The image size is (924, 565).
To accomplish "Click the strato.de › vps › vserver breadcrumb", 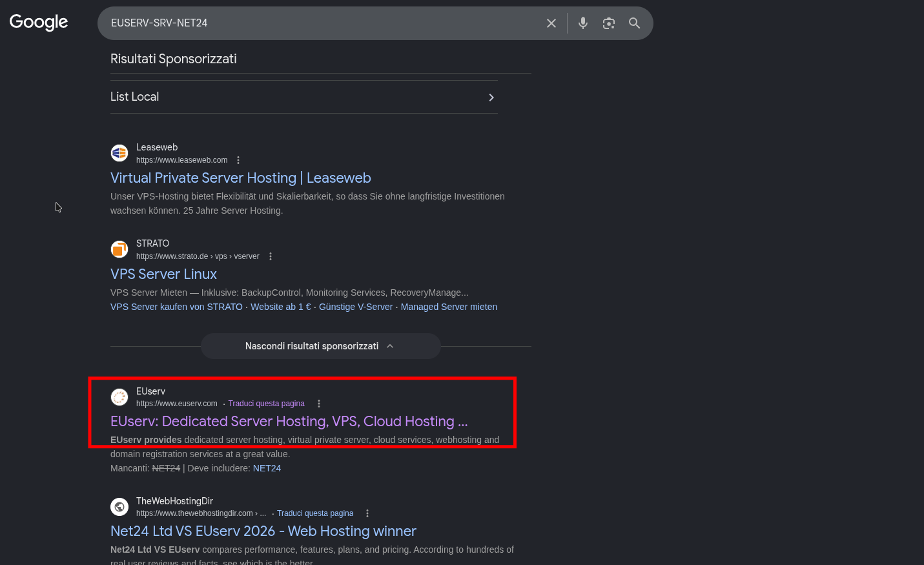I will (x=198, y=256).
